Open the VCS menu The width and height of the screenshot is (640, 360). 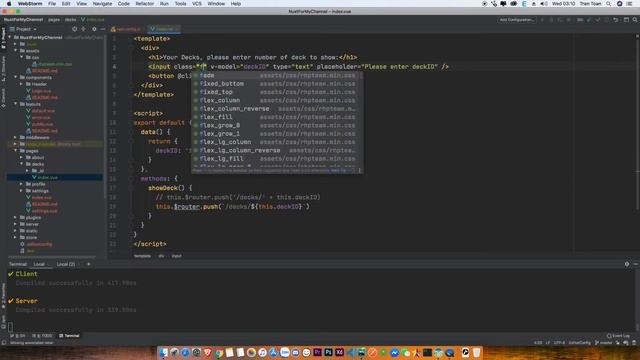point(197,4)
